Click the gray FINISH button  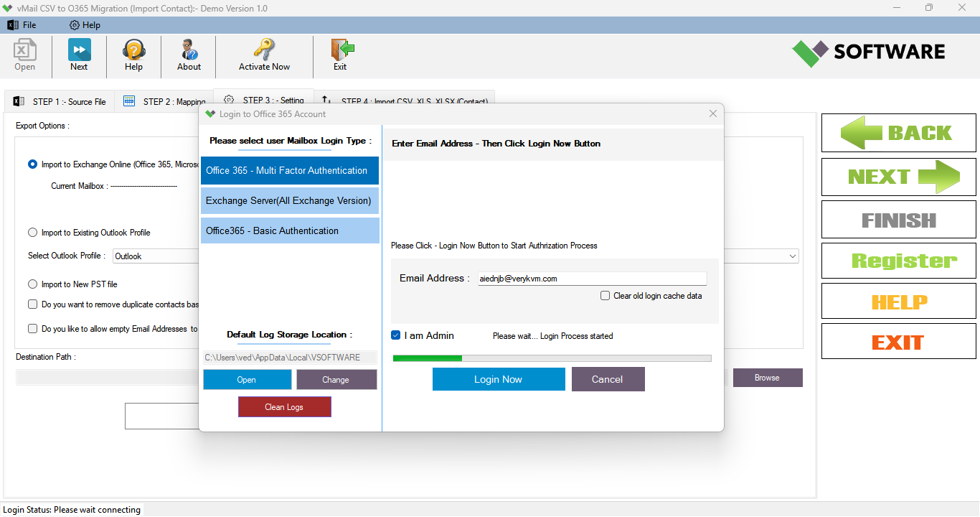click(x=898, y=220)
